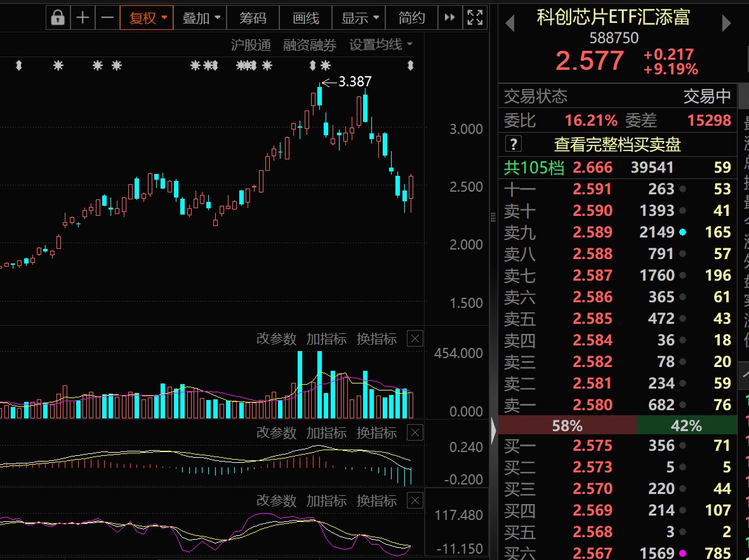Click current price 2.577
This screenshot has height=560, width=749.
[590, 61]
